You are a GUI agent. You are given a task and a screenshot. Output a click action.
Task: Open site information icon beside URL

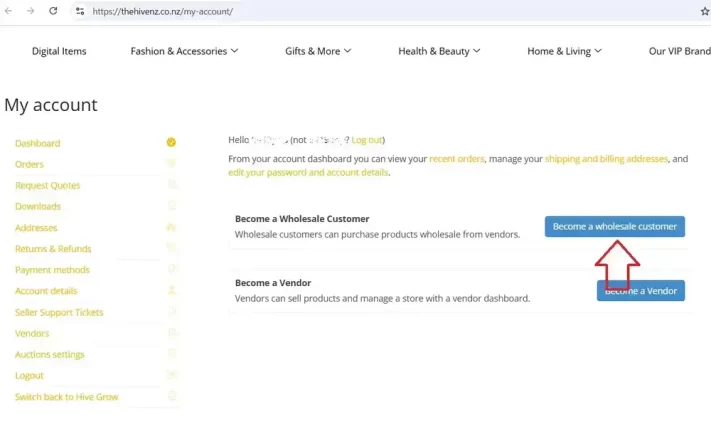click(80, 11)
